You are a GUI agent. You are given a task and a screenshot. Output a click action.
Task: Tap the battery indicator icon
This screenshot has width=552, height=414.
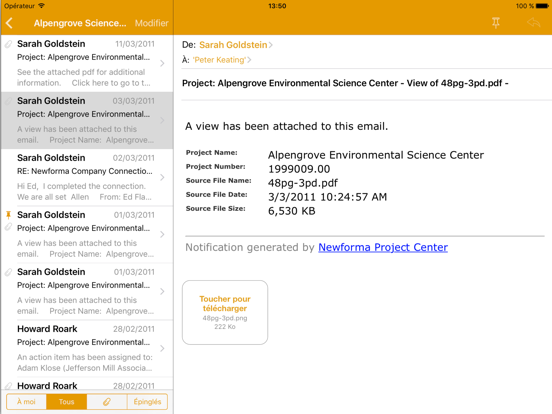point(542,6)
